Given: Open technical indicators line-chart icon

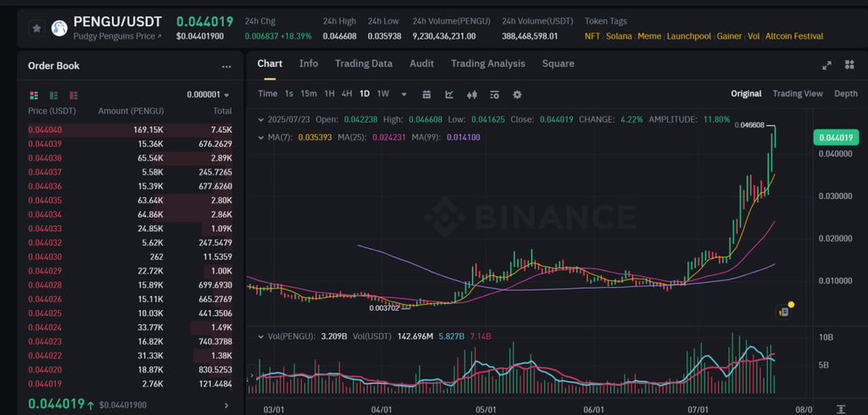Looking at the screenshot, I should click(449, 95).
